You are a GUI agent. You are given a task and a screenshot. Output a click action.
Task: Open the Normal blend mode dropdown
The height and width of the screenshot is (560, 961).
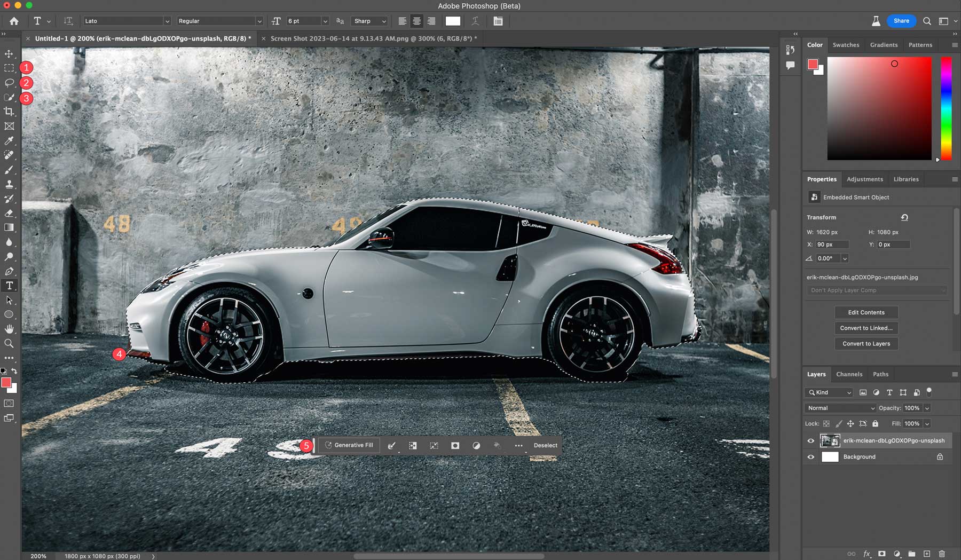840,408
